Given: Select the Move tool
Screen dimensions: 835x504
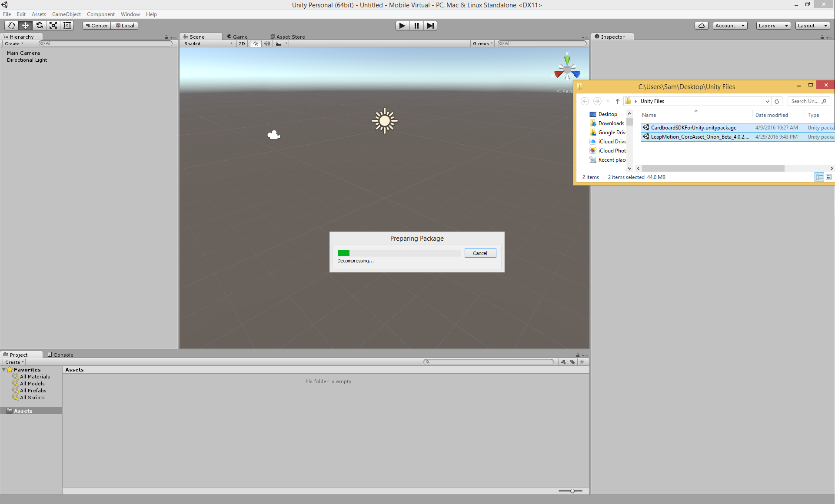Looking at the screenshot, I should point(25,26).
